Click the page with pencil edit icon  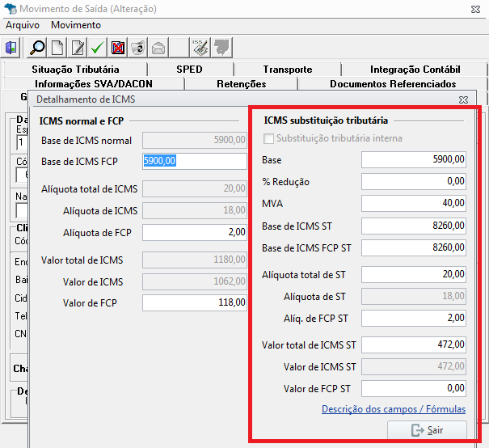pyautogui.click(x=78, y=48)
